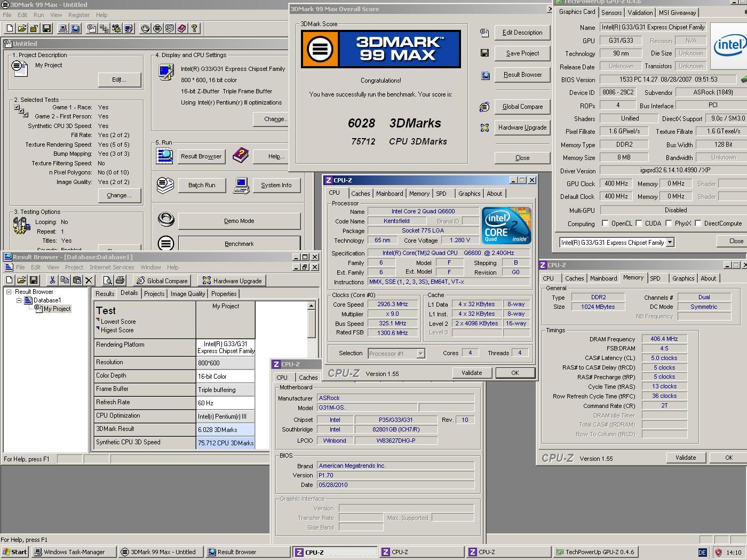Open MSI Giveaway tab in GPU-Z
The width and height of the screenshot is (747, 560).
pos(678,13)
